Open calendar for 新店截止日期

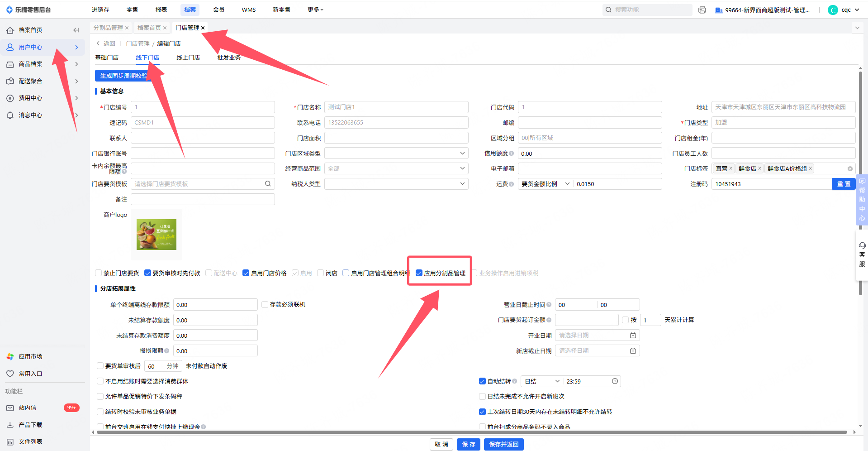click(x=633, y=351)
